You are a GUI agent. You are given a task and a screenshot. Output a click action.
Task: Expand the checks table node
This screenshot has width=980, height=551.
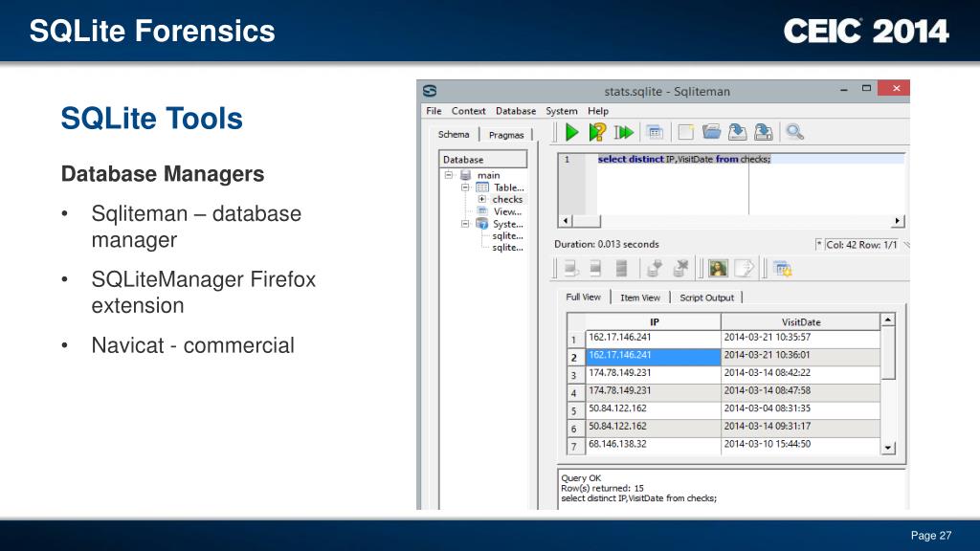[482, 199]
